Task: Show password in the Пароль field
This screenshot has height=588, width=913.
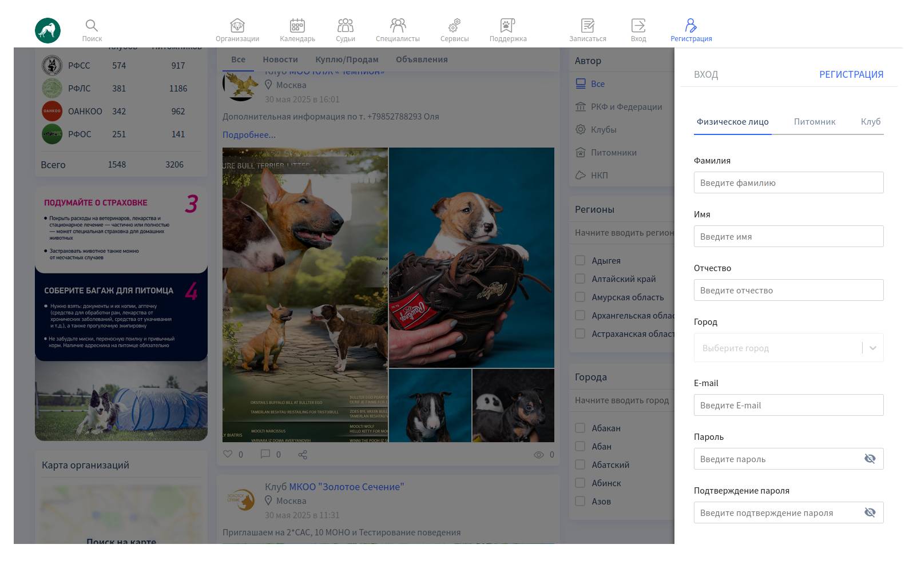Action: [870, 459]
